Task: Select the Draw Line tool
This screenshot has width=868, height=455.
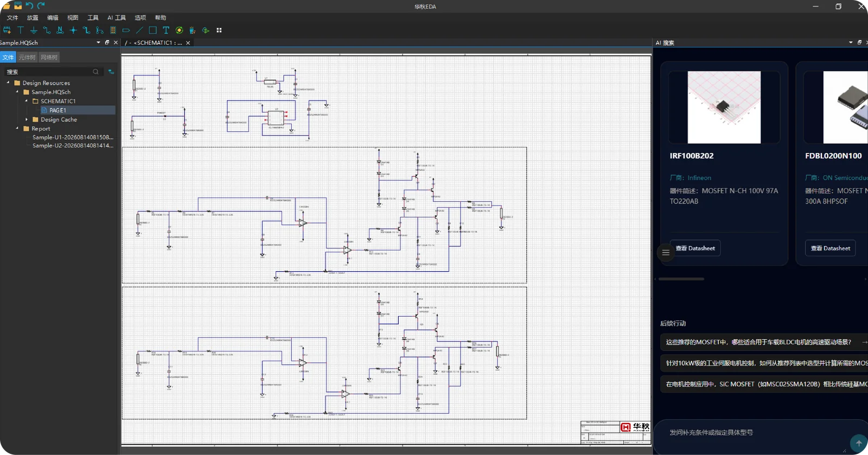Action: [x=139, y=30]
